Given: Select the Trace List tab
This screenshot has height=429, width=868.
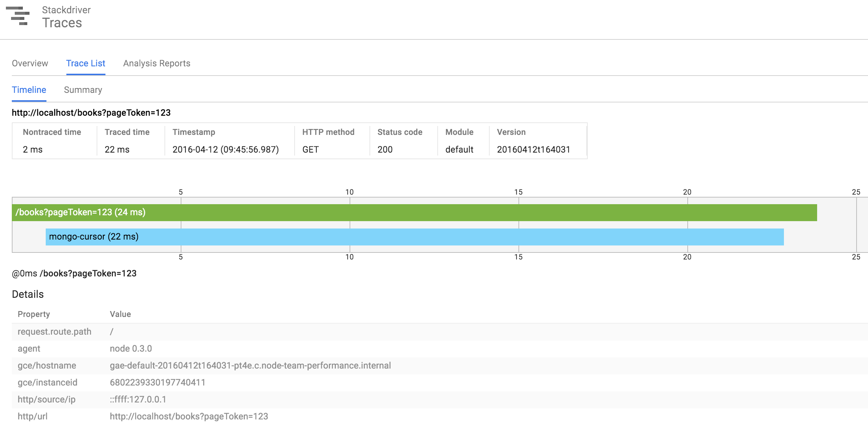Looking at the screenshot, I should click(86, 63).
